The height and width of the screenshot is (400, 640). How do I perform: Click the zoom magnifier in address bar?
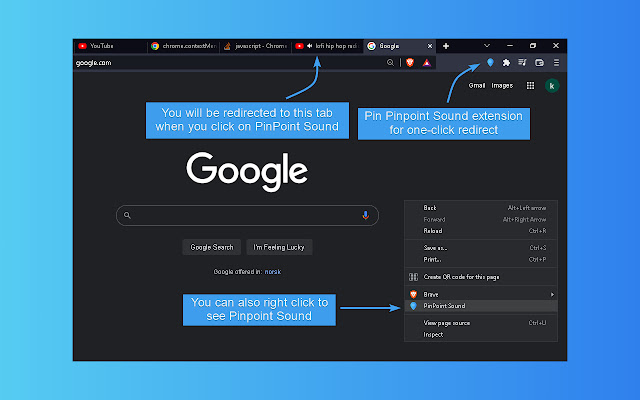[391, 62]
